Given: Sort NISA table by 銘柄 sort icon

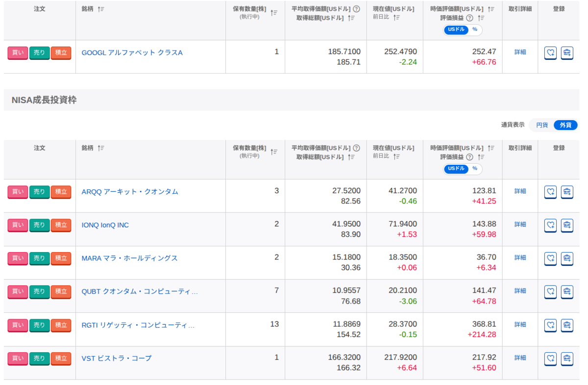Looking at the screenshot, I should [x=101, y=148].
